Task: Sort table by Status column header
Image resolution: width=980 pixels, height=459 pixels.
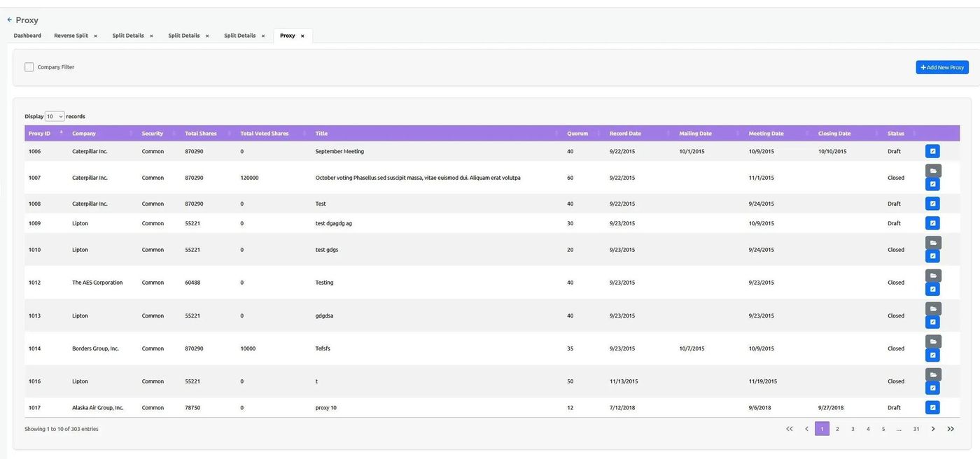Action: 896,134
